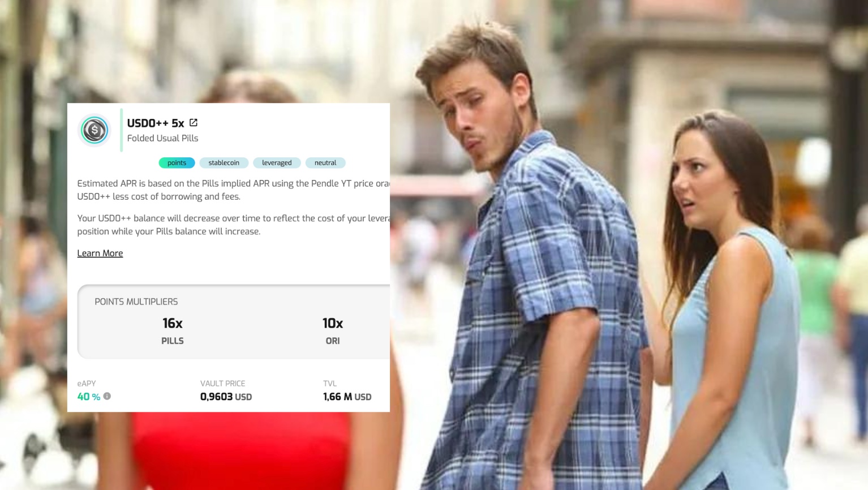Click the 16x PILLS multiplier
This screenshot has height=490, width=868.
click(173, 330)
